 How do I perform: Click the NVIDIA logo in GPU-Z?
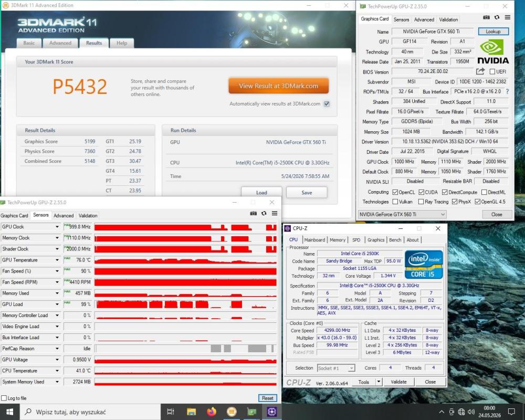(x=492, y=51)
